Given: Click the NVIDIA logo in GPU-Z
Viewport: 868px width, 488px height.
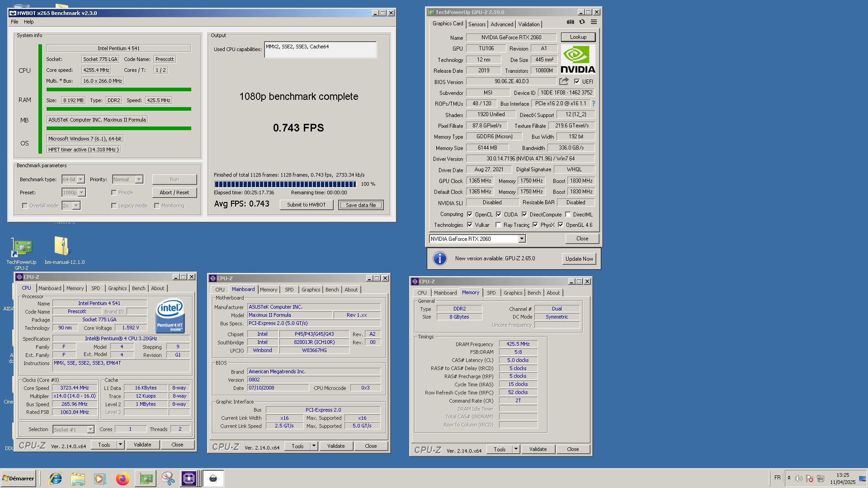Looking at the screenshot, I should pos(578,60).
